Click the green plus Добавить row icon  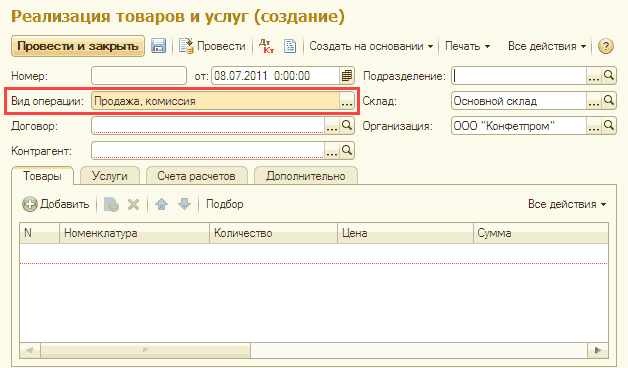click(30, 204)
